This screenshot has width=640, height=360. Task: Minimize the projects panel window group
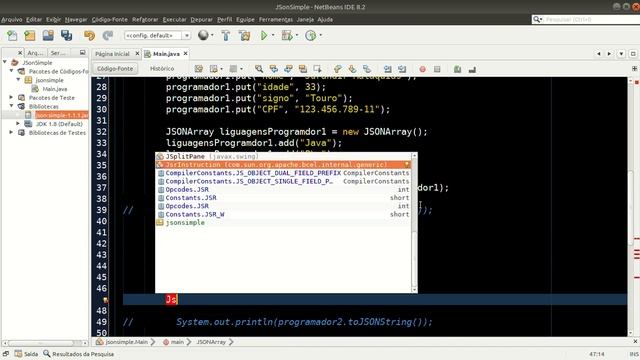coord(82,52)
